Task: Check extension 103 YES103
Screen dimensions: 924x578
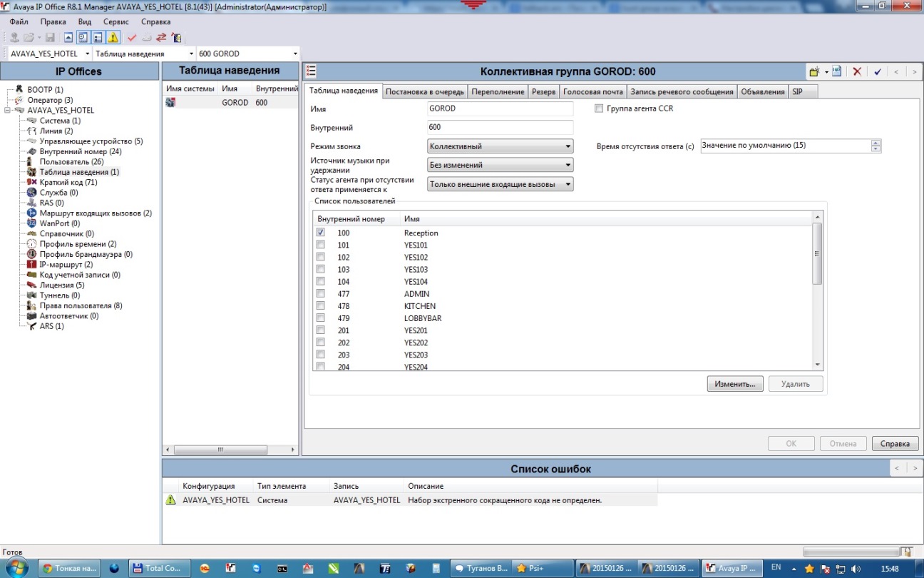Action: 321,269
